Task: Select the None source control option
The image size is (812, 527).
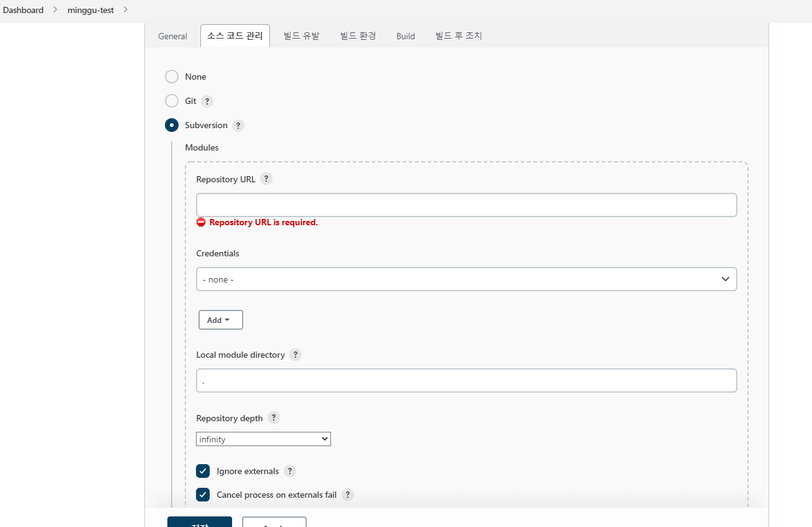Action: click(172, 77)
